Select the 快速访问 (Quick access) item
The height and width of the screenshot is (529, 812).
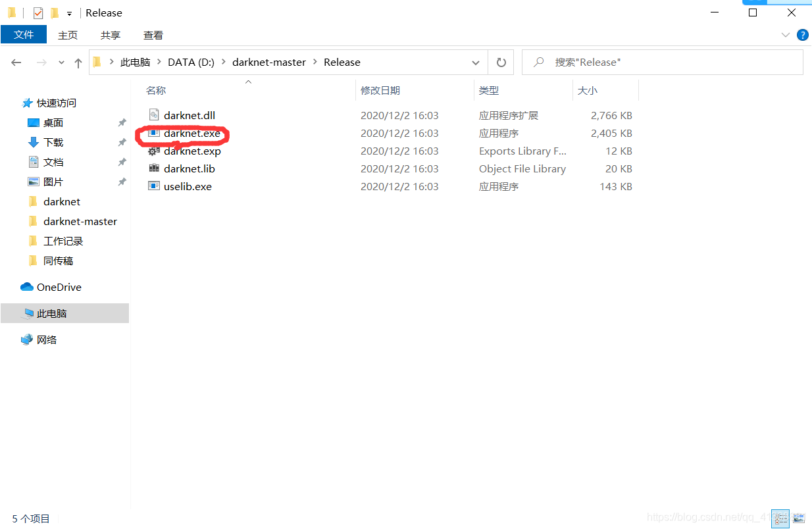click(57, 103)
